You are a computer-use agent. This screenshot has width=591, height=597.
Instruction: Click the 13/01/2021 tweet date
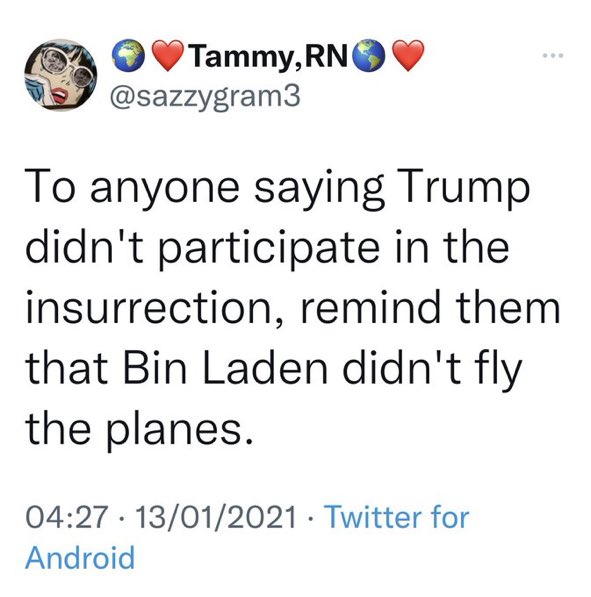[x=216, y=517]
